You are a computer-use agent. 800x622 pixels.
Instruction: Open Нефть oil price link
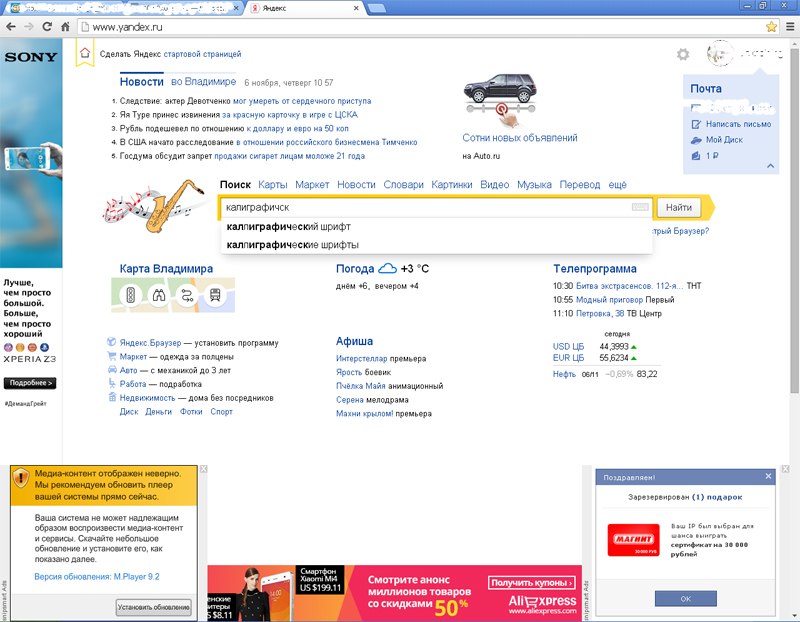tap(564, 374)
